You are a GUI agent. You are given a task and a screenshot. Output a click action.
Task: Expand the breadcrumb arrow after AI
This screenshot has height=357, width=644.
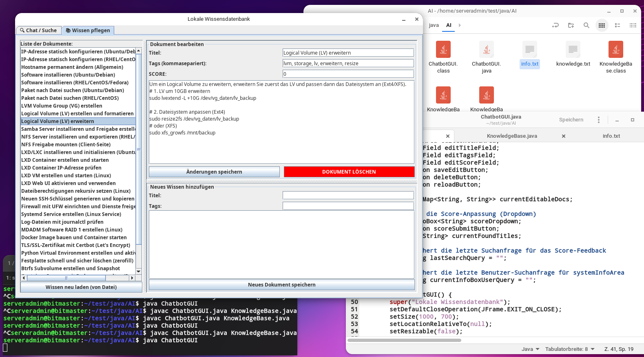pyautogui.click(x=460, y=25)
